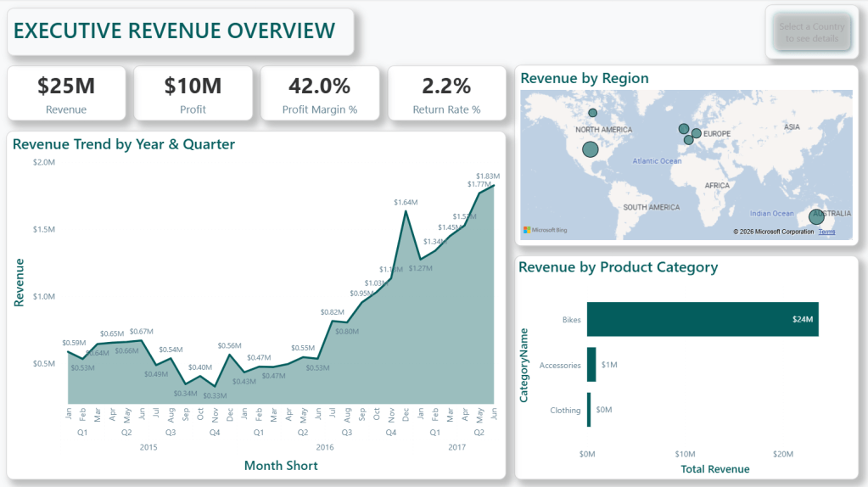Click the 42.0% Profit Margin card

[x=319, y=93]
